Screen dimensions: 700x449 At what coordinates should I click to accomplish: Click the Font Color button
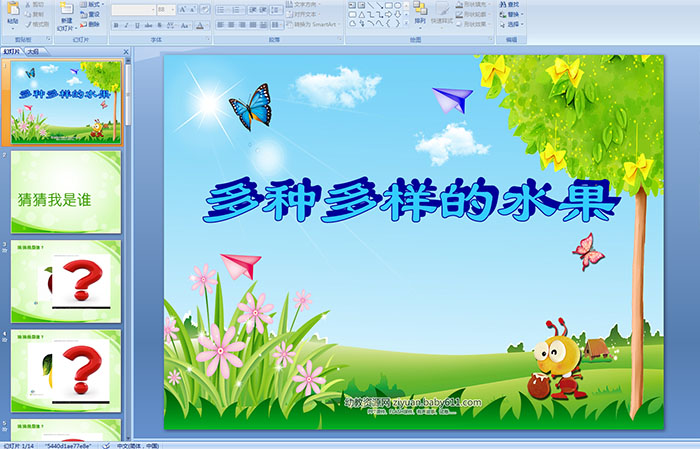200,25
